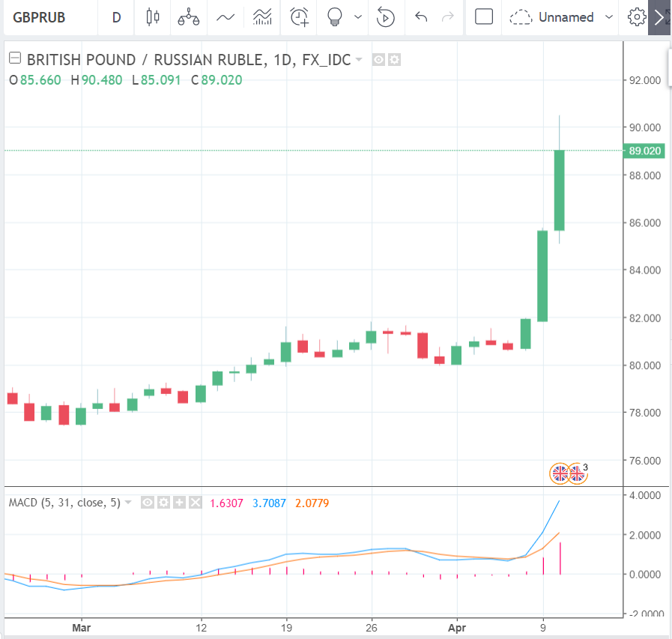
Task: Click the 4.0000 MACD scale label
Action: (x=645, y=495)
